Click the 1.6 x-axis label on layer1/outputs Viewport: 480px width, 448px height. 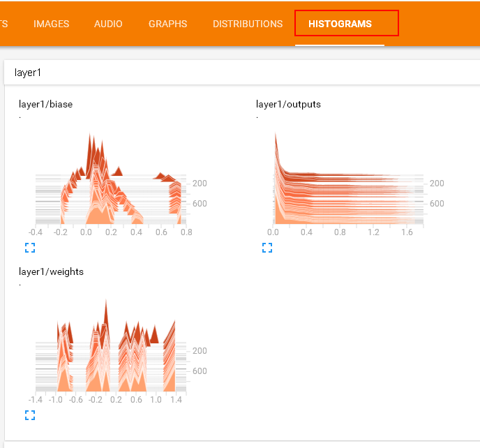tap(406, 232)
